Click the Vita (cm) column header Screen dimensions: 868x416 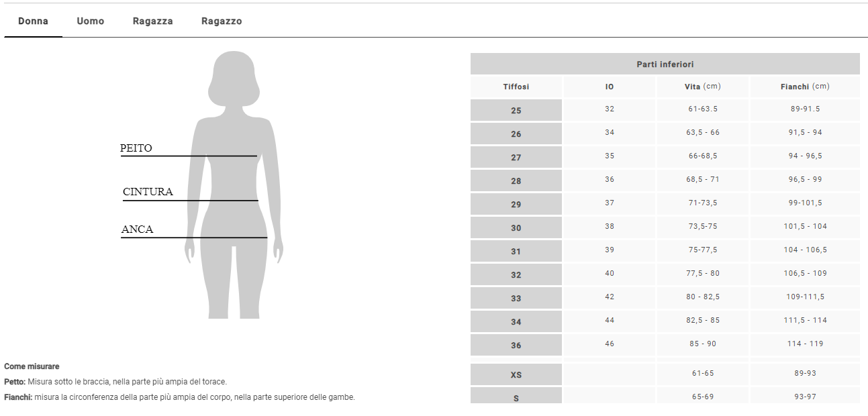pos(703,87)
